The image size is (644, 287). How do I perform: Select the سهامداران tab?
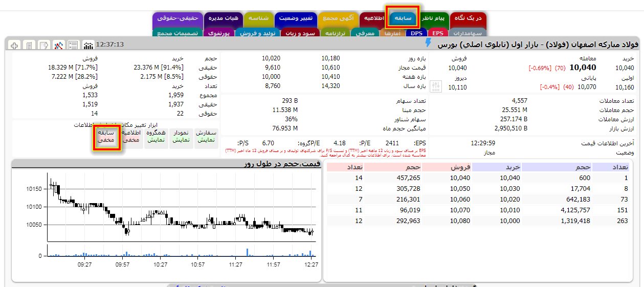coord(467,33)
